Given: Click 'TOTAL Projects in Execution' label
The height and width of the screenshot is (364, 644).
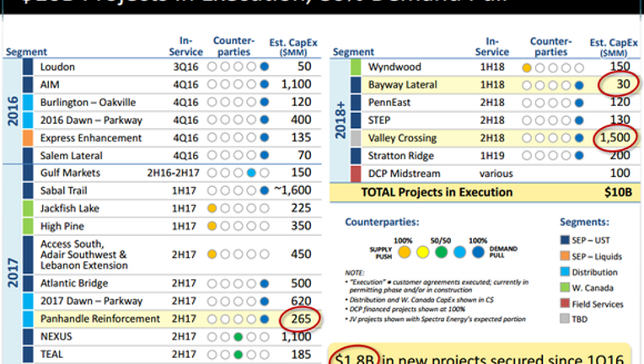Looking at the screenshot, I should click(437, 192).
